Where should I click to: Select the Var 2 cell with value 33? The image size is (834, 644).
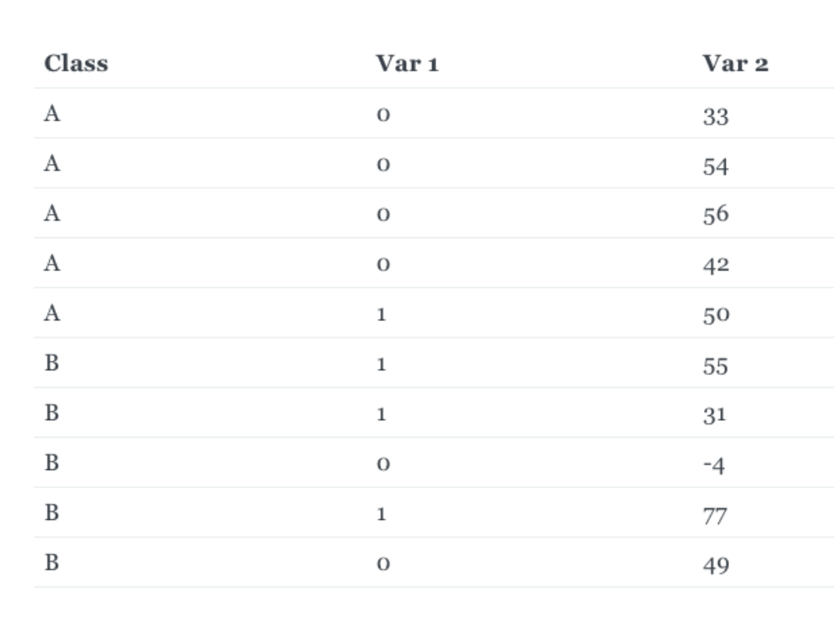[715, 116]
